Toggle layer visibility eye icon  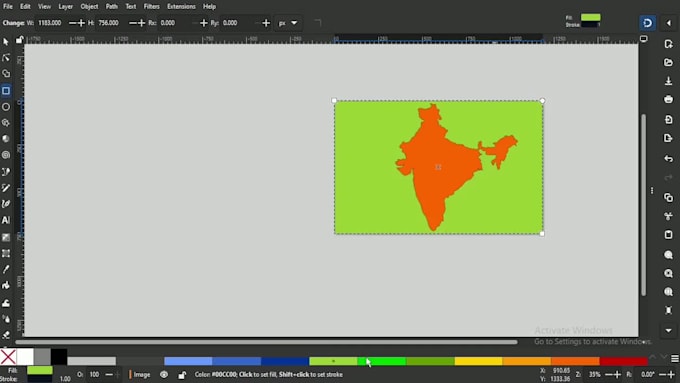[x=164, y=374]
